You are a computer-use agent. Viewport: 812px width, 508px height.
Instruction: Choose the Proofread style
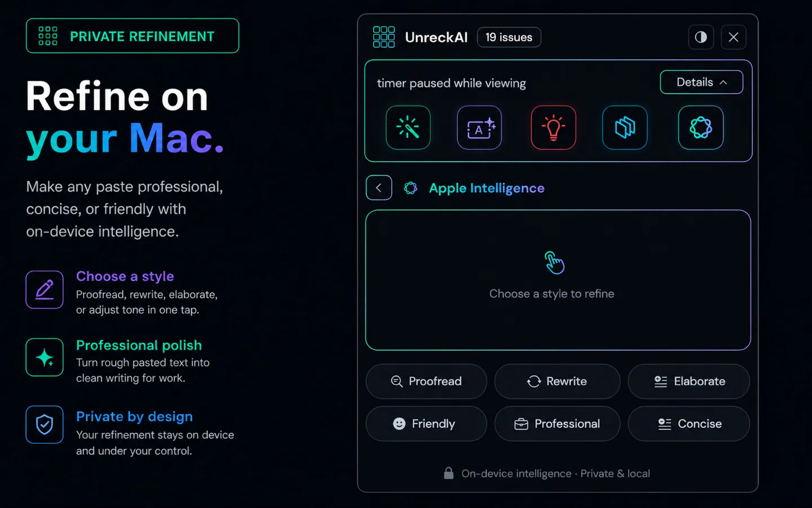pos(426,382)
